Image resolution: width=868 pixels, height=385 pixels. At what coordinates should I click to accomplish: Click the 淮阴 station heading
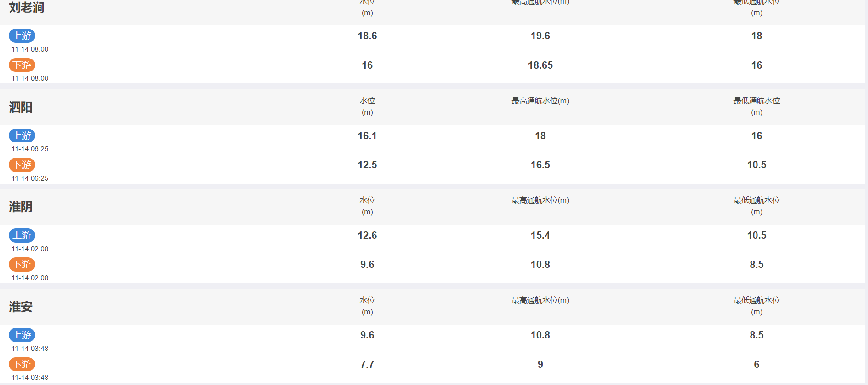[21, 207]
